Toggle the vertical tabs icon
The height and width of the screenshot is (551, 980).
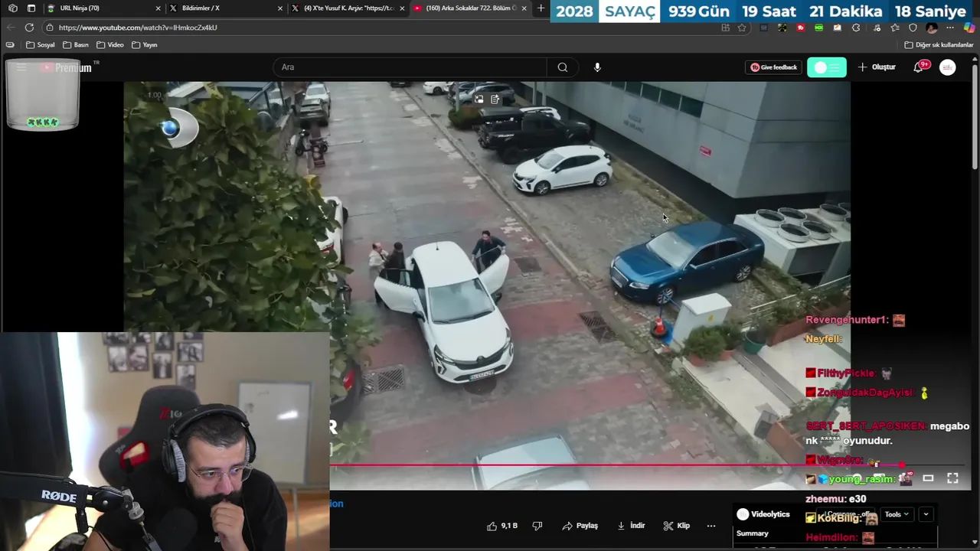31,8
